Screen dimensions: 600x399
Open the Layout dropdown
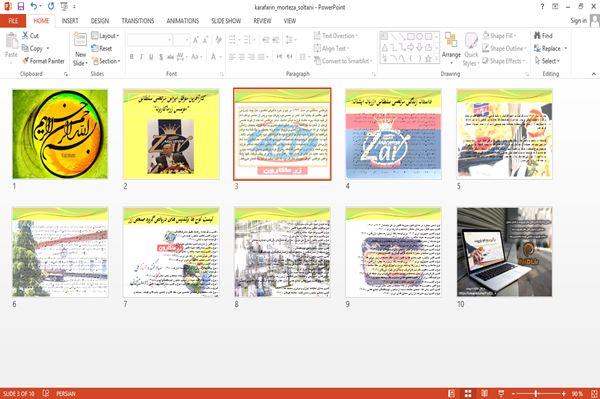point(105,36)
